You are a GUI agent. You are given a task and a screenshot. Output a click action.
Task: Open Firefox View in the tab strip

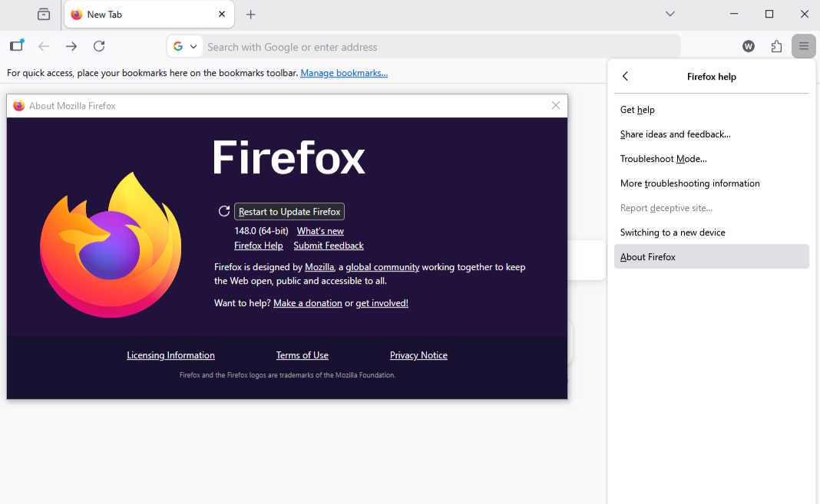42,14
